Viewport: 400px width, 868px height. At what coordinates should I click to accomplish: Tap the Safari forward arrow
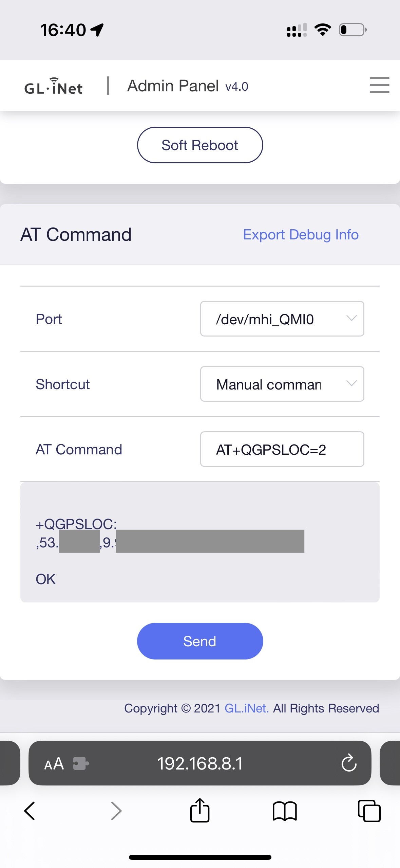tap(116, 811)
